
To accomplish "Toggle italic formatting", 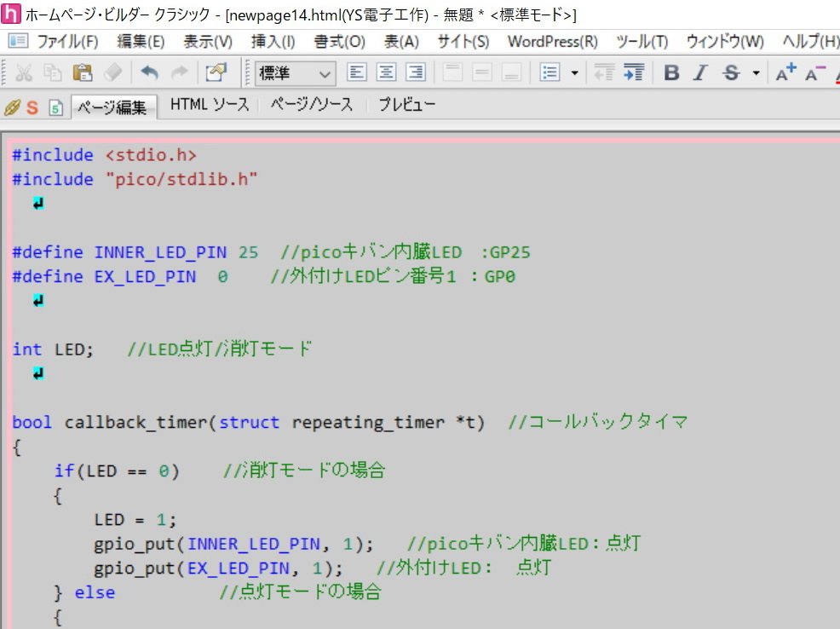I will tap(700, 73).
